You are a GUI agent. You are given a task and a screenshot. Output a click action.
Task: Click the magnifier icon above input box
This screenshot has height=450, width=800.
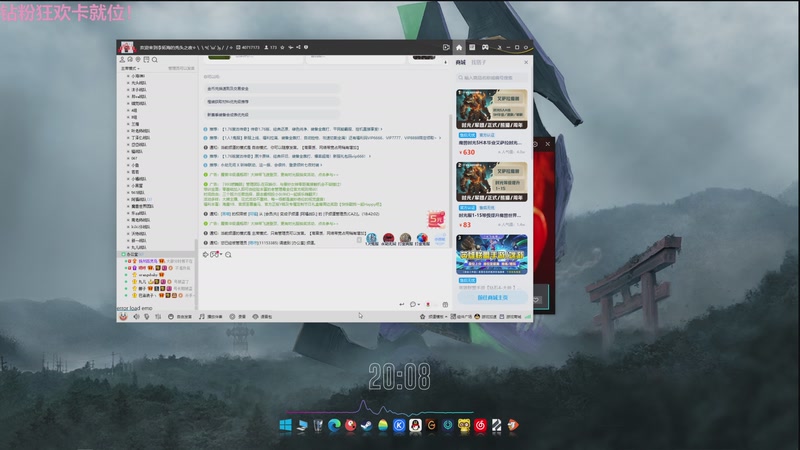point(228,255)
